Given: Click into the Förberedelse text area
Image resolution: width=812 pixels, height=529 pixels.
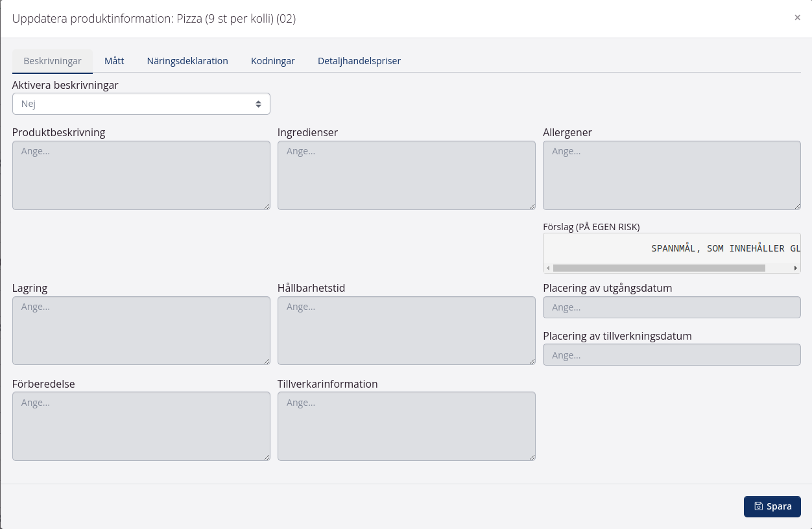Looking at the screenshot, I should point(141,426).
